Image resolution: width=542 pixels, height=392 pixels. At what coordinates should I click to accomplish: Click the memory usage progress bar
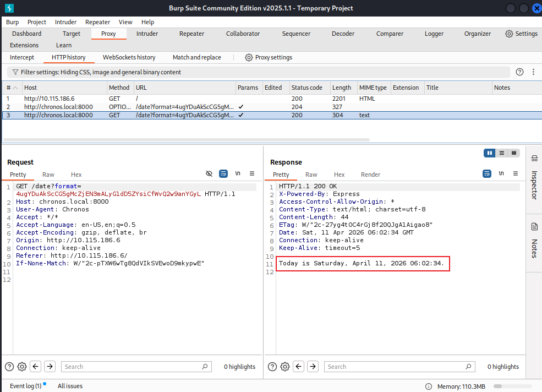[x=513, y=386]
